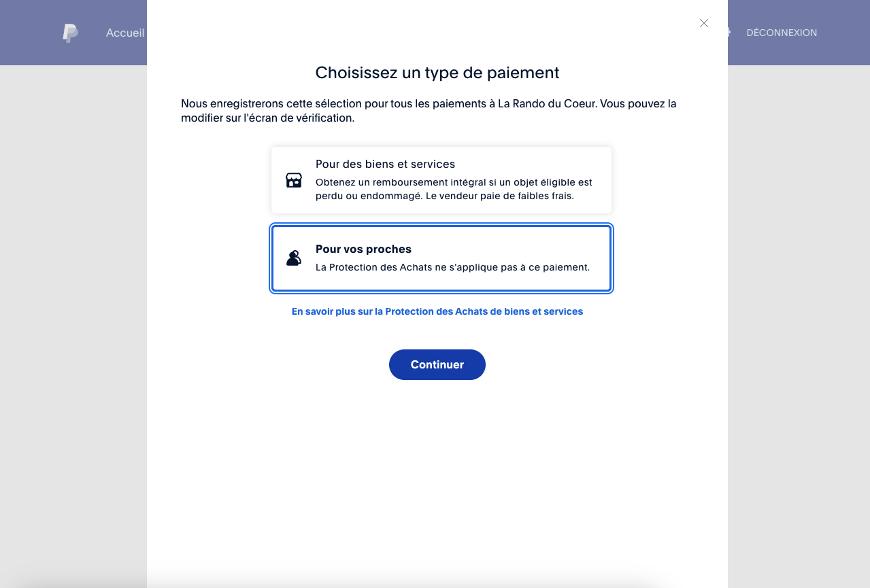This screenshot has width=870, height=588.
Task: Click the dimmed backdrop right of the dialog
Action: tap(799, 306)
